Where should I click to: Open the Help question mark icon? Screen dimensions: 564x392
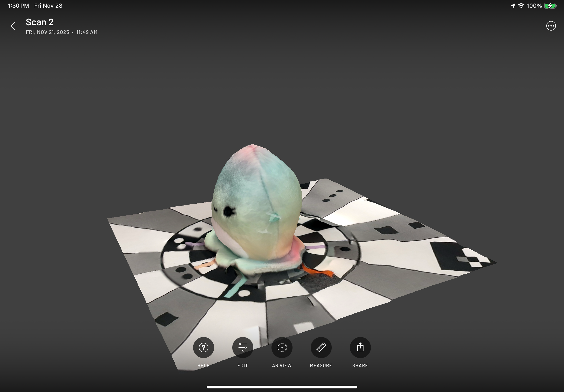click(203, 347)
